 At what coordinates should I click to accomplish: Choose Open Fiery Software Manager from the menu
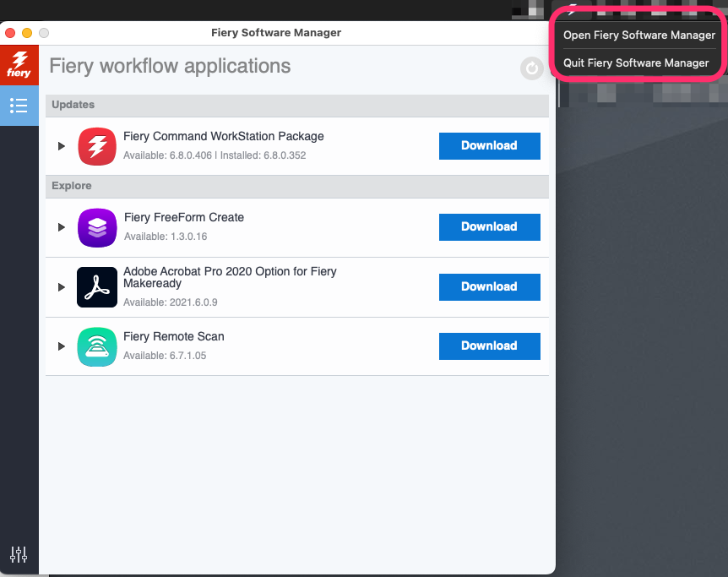(638, 35)
